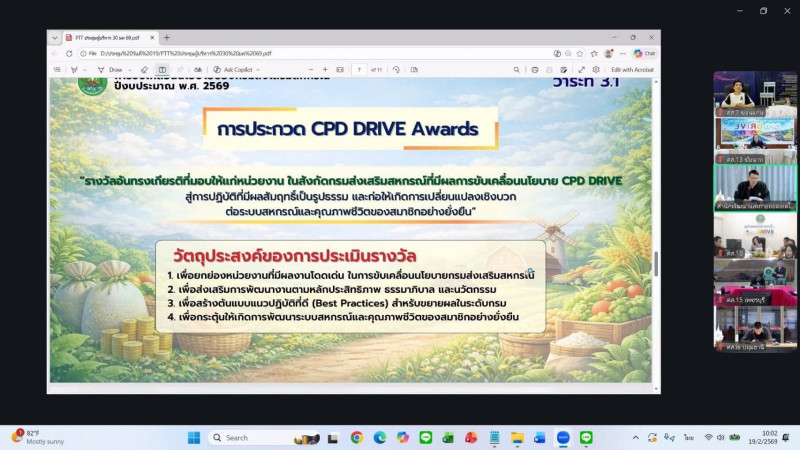Open Chrome from the taskbar
Image resolution: width=800 pixels, height=450 pixels.
coord(357,438)
